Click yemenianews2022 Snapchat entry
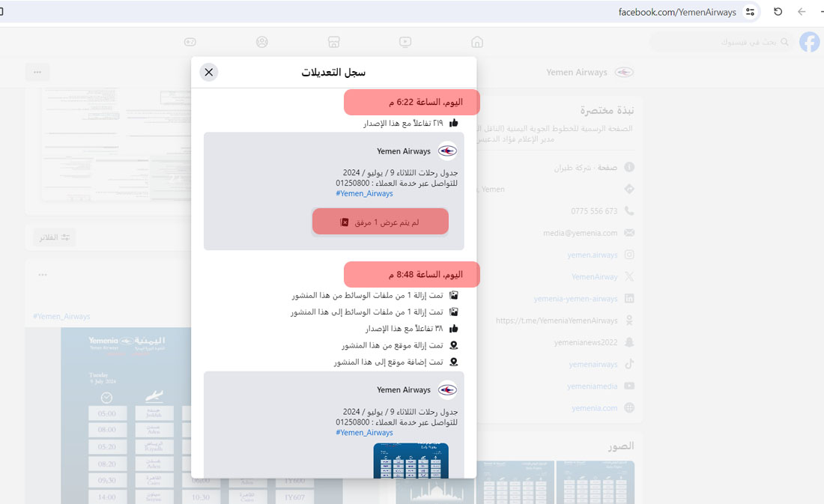Screen dimensions: 824x504 pyautogui.click(x=586, y=343)
